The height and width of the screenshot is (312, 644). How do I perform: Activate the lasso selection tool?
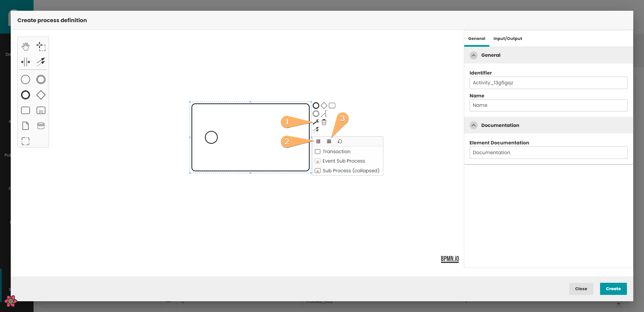point(41,46)
